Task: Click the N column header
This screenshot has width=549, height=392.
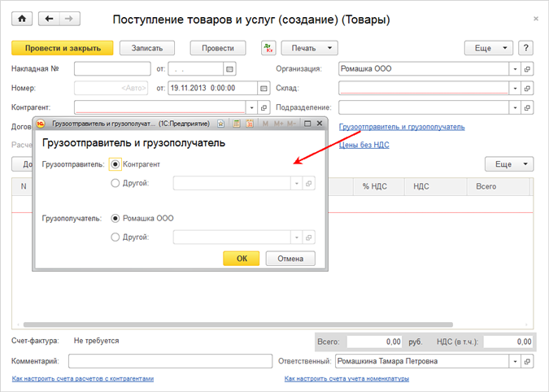Action: [x=23, y=186]
